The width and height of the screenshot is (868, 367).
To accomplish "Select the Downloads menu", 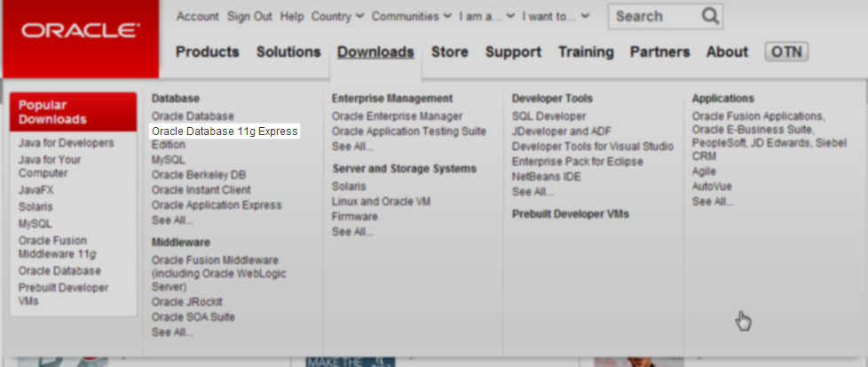I will (x=376, y=52).
